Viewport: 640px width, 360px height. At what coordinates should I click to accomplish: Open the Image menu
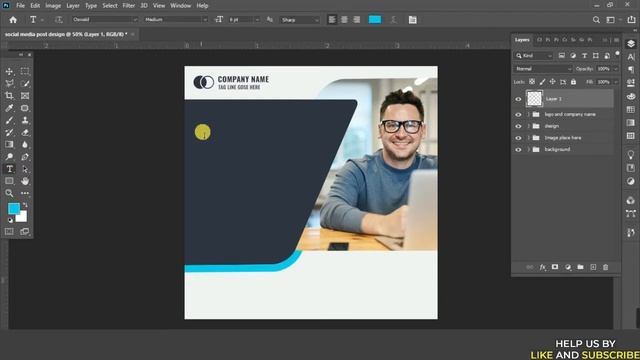tap(53, 6)
